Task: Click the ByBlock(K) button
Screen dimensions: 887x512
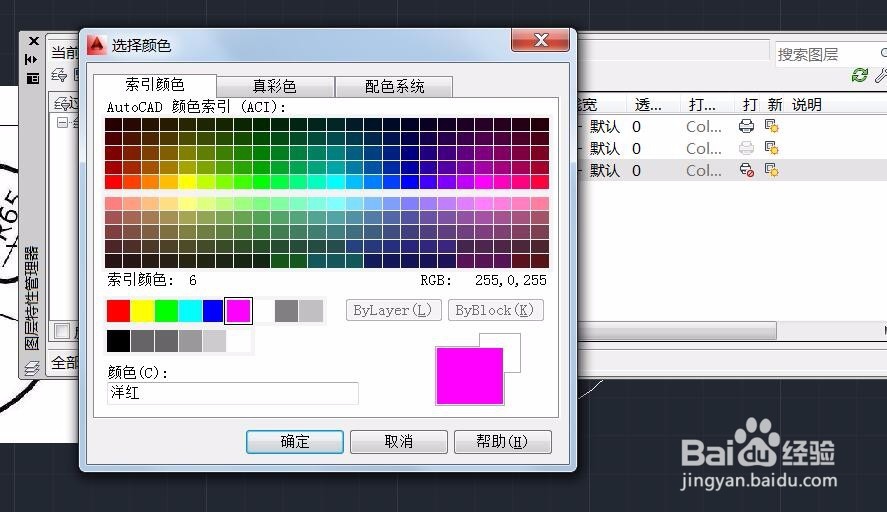Action: tap(496, 310)
